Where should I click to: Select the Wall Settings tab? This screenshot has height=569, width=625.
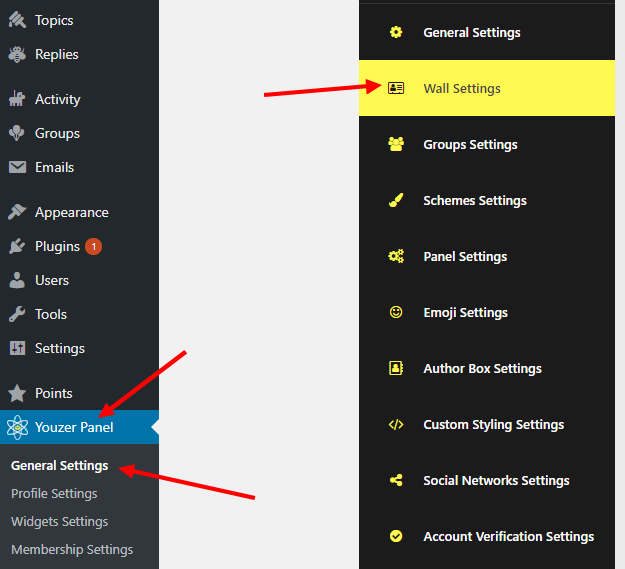(487, 88)
